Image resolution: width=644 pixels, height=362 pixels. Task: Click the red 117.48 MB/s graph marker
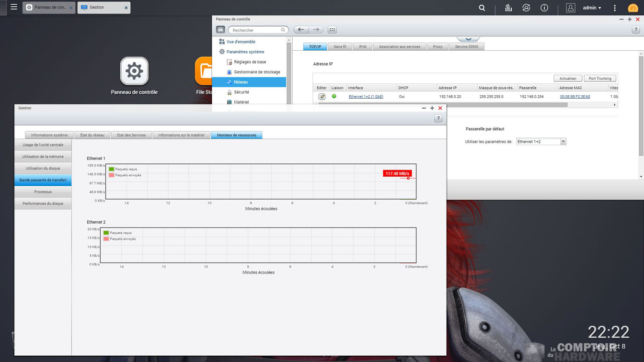click(x=397, y=173)
